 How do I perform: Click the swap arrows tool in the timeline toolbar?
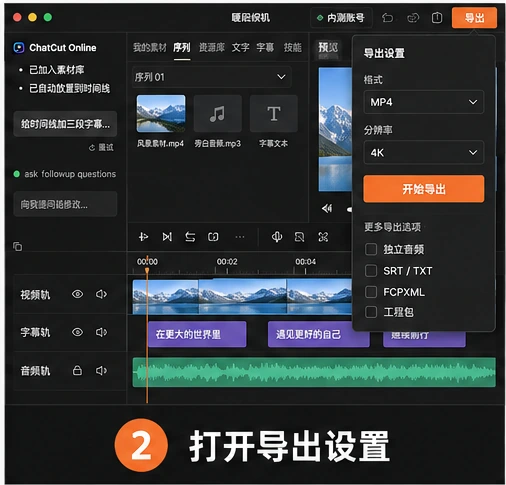click(190, 237)
